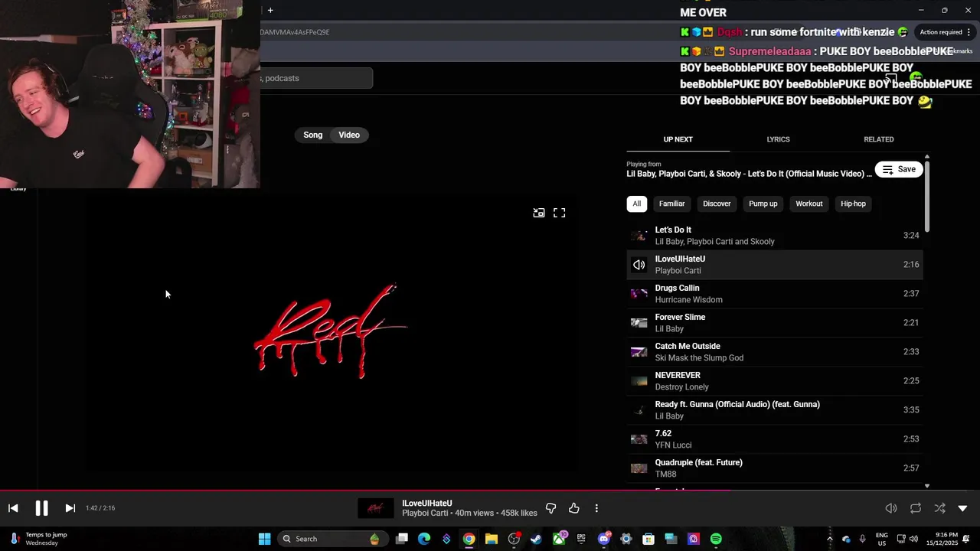980x551 pixels.
Task: Open Microsoft Store from taskbar
Action: coord(648,539)
